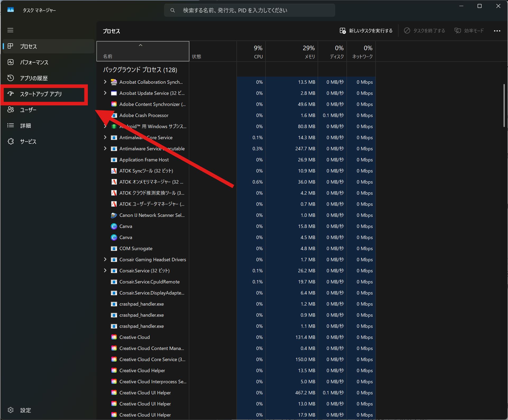Expand Acrobat Update Service row
This screenshot has height=420, width=508.
[x=105, y=93]
